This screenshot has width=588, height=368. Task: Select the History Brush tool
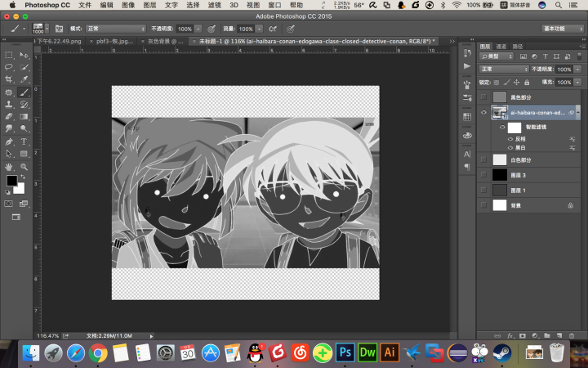click(24, 105)
